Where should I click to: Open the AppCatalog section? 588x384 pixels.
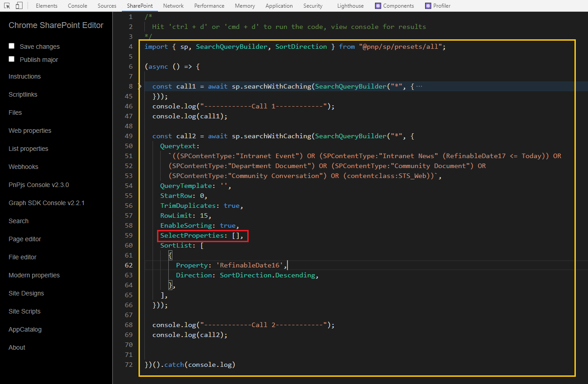click(25, 329)
